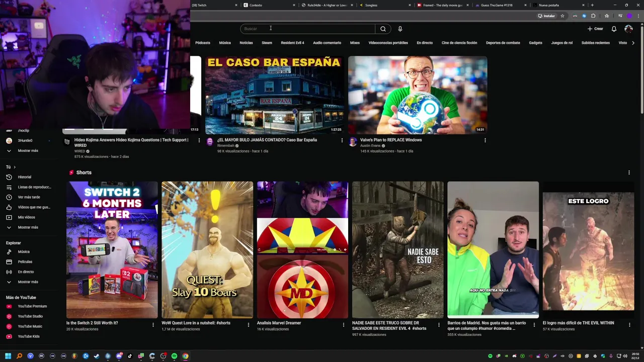Click the Crear button

(595, 29)
